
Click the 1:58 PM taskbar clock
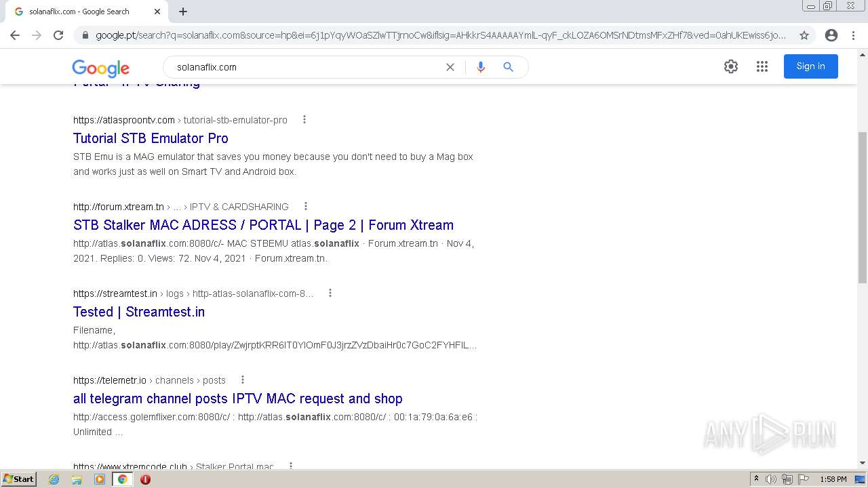click(x=833, y=479)
